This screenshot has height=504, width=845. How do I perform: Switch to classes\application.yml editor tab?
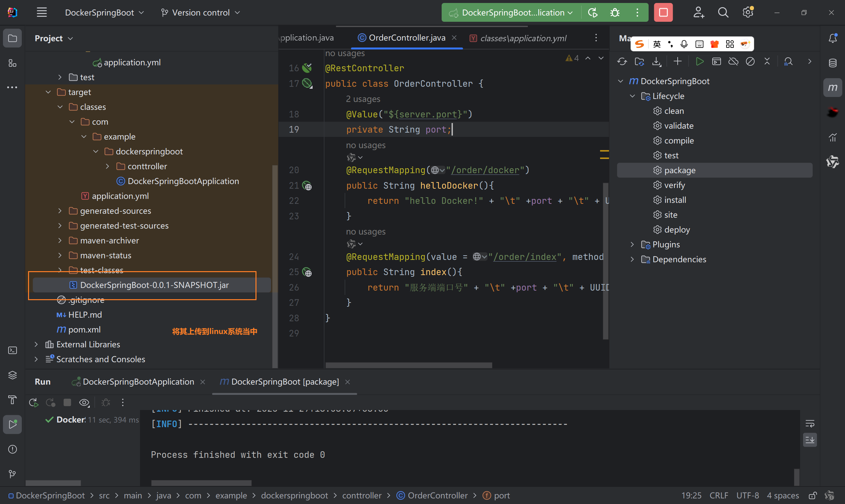pos(523,38)
